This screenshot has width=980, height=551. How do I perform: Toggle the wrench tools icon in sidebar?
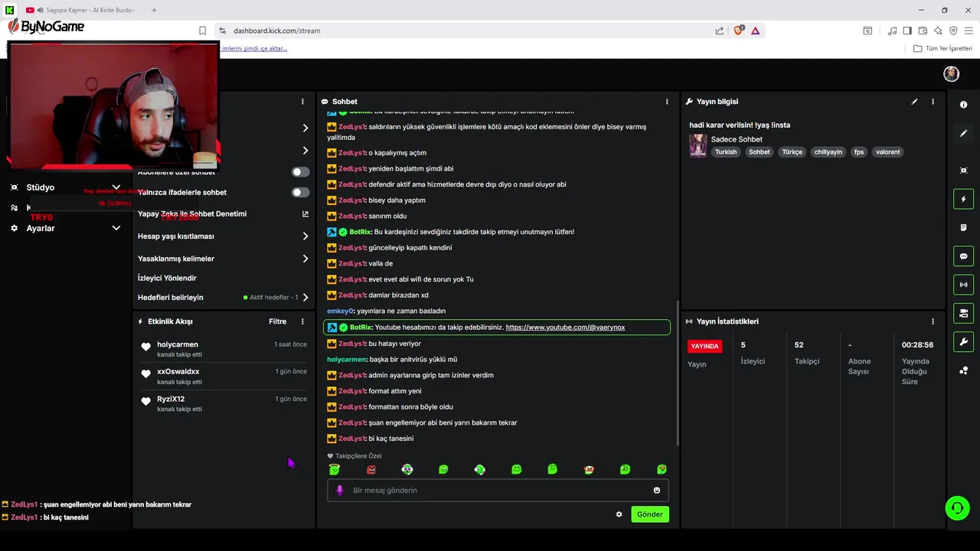pyautogui.click(x=963, y=342)
